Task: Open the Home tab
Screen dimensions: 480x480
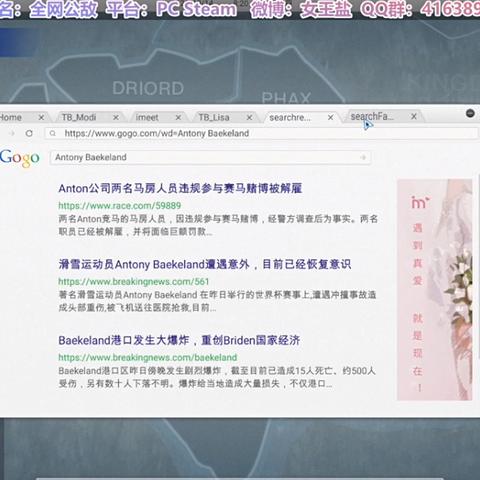Action: (x=11, y=117)
